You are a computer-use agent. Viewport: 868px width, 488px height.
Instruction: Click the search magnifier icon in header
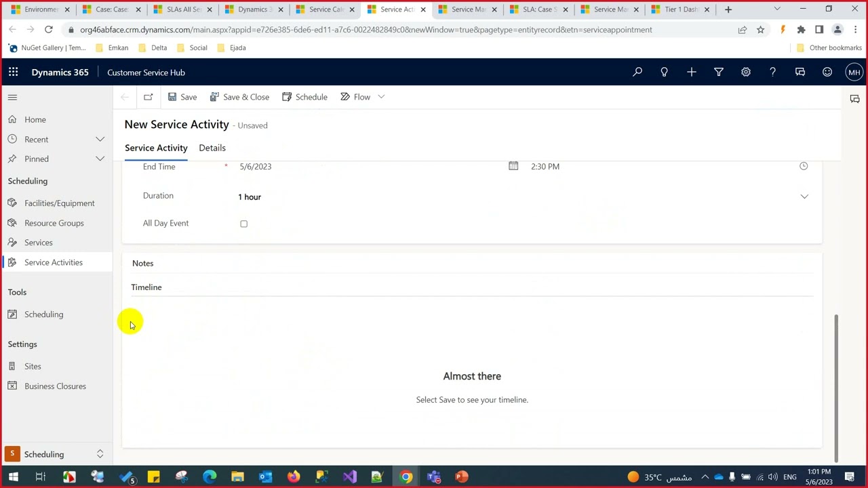pyautogui.click(x=637, y=72)
